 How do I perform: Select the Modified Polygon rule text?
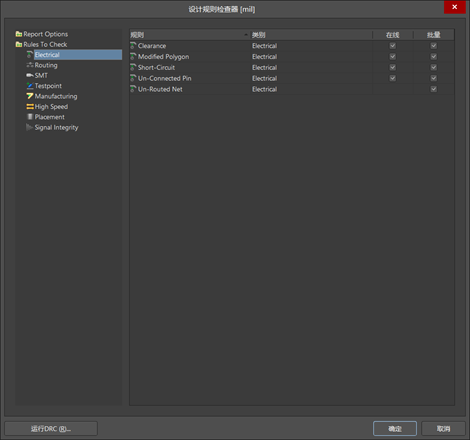(x=164, y=57)
